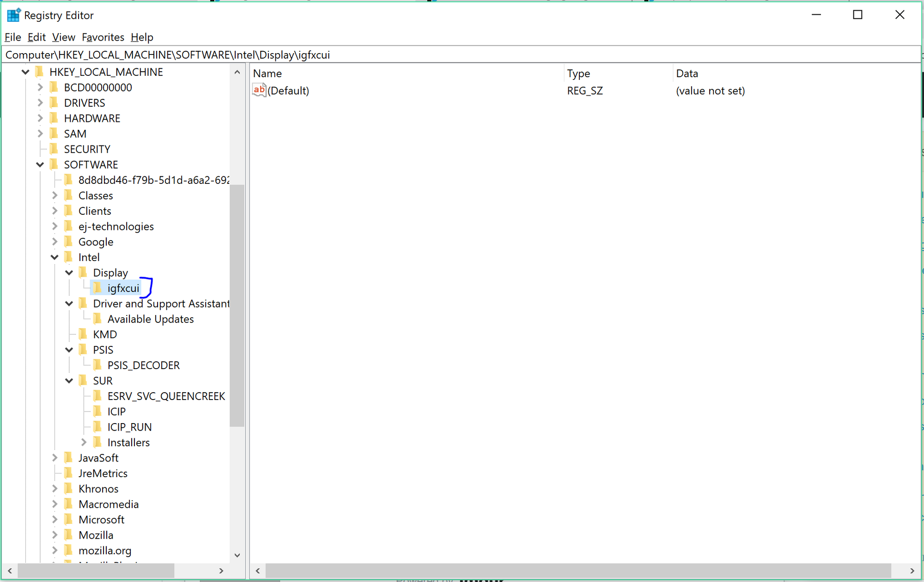Click the Google folder icon
This screenshot has width=924, height=582.
click(68, 242)
